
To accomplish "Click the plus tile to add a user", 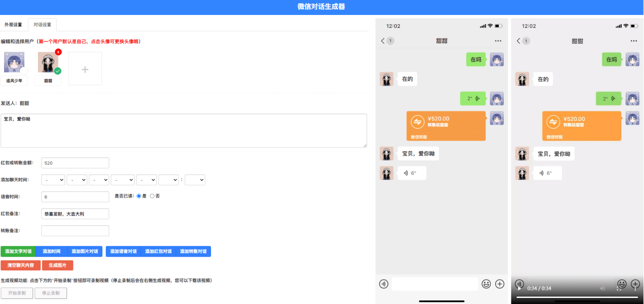I will (85, 69).
